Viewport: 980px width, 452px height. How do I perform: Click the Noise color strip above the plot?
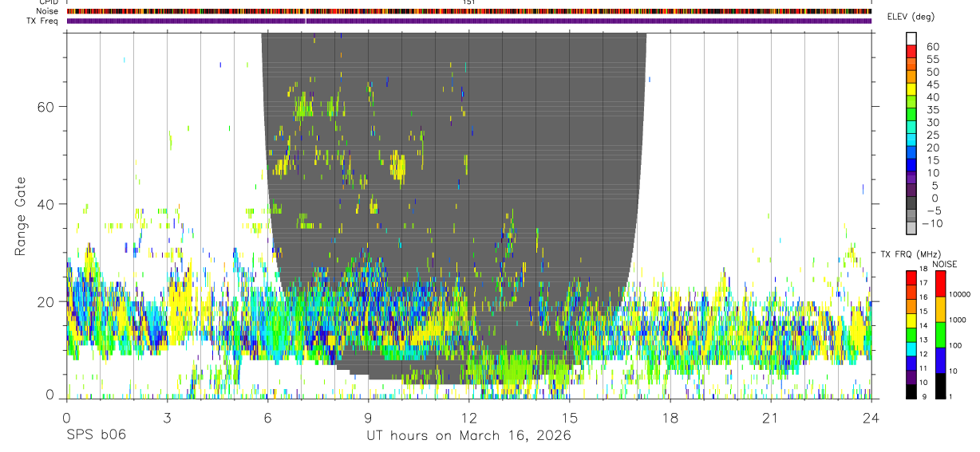pos(468,12)
